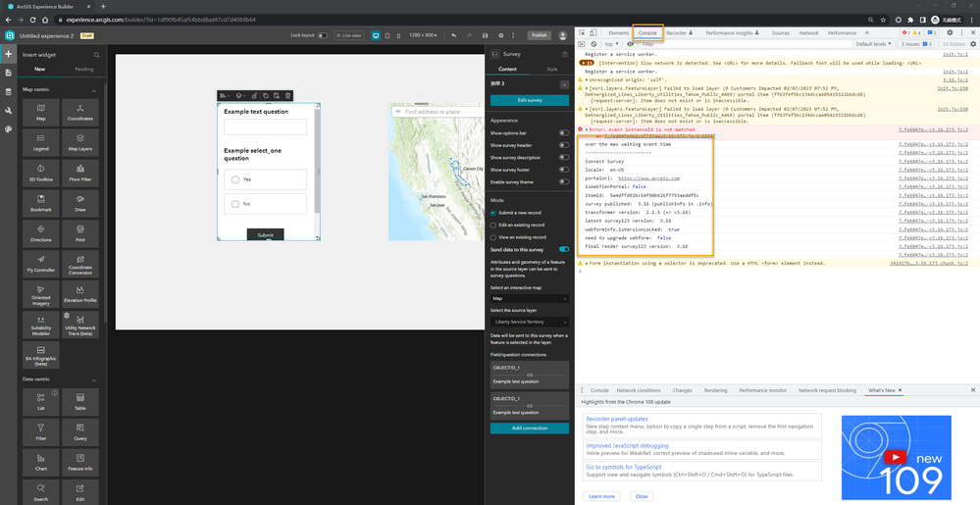
Task: Click the Edit survey button
Action: [x=530, y=100]
